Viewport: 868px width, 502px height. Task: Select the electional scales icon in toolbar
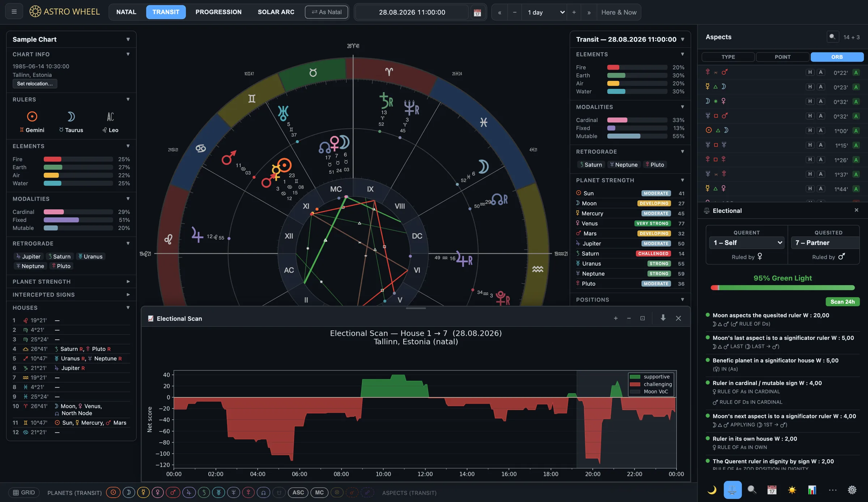tap(732, 490)
